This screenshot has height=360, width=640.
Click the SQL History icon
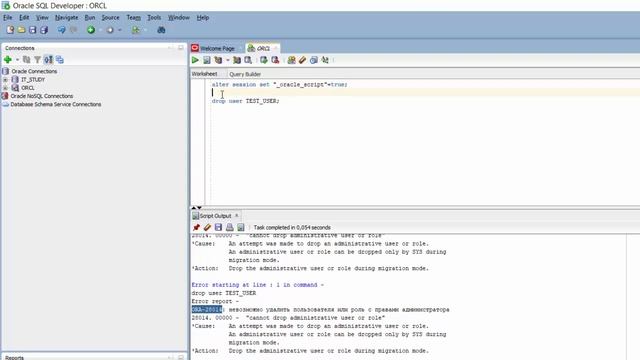[x=313, y=60]
